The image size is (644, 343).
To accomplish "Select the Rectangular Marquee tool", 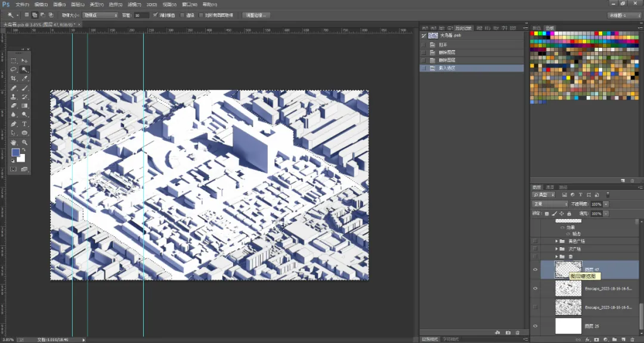I will pos(14,61).
